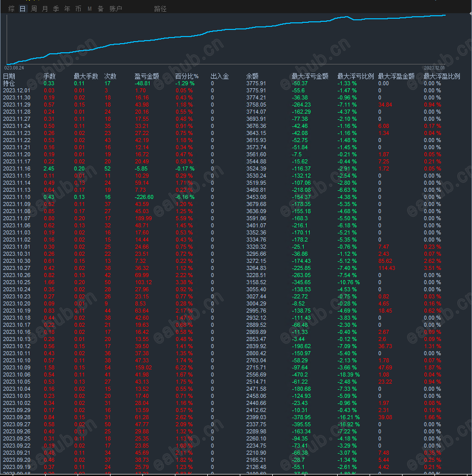
Task: Click the 3.51 % floating profit ratio
Action: [432, 268]
